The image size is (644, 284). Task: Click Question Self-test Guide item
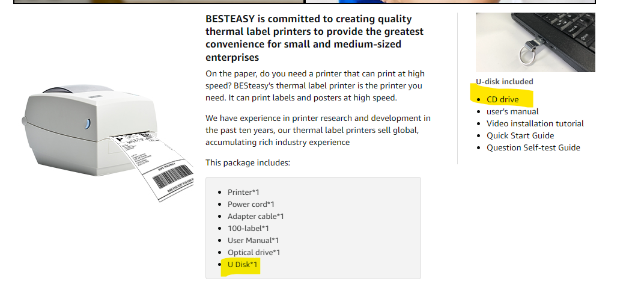533,147
